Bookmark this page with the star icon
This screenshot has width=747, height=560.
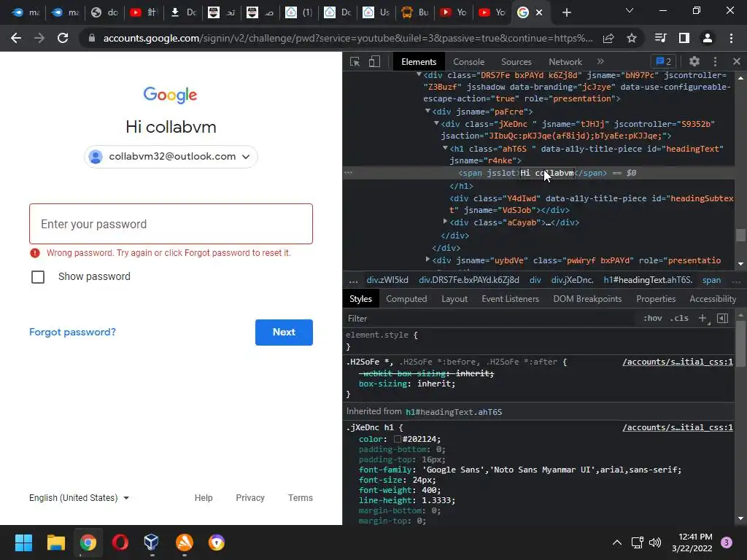click(x=631, y=38)
